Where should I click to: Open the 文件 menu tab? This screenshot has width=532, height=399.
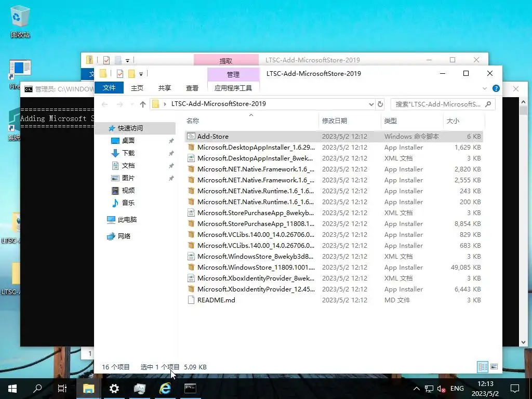tap(109, 88)
